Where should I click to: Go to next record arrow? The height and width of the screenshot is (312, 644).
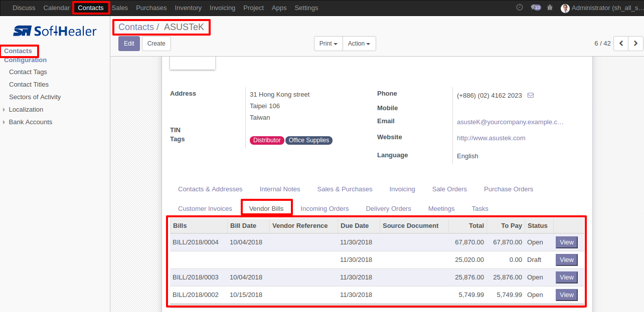coord(635,44)
